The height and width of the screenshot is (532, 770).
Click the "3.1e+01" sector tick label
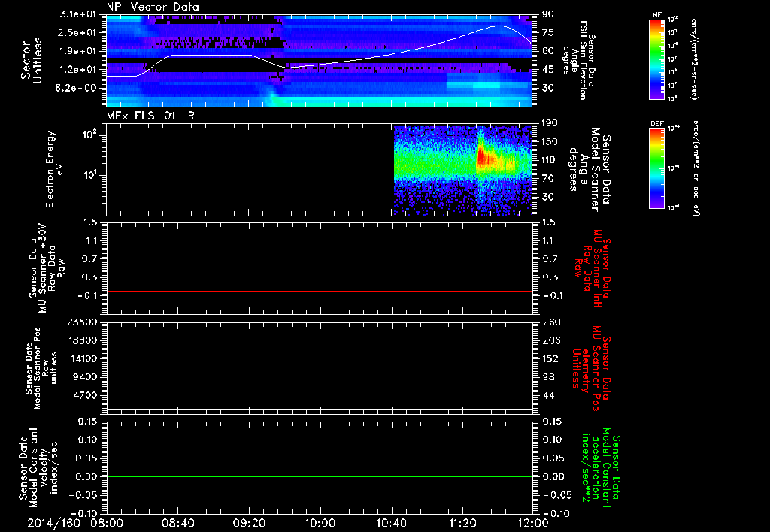[x=77, y=14]
